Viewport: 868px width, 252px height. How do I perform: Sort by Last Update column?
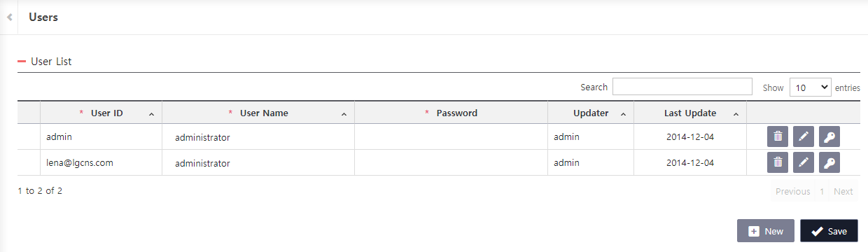690,113
